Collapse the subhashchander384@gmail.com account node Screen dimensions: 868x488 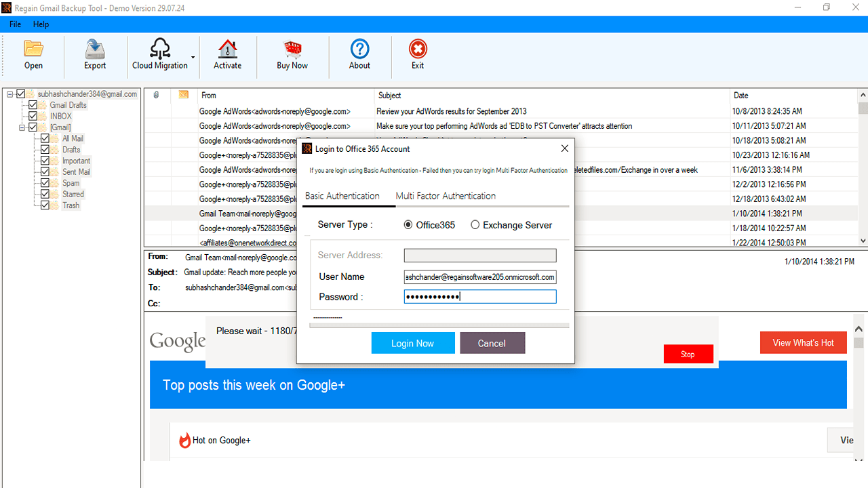(11, 94)
